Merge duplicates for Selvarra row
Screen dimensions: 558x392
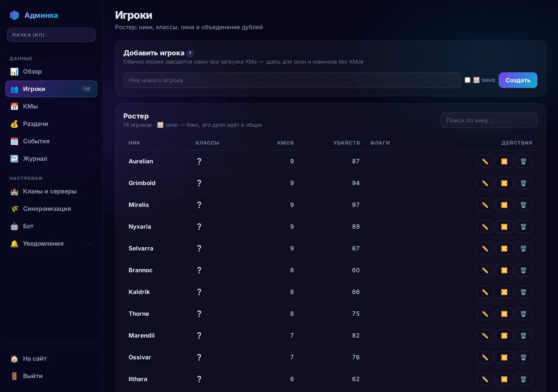coord(504,248)
